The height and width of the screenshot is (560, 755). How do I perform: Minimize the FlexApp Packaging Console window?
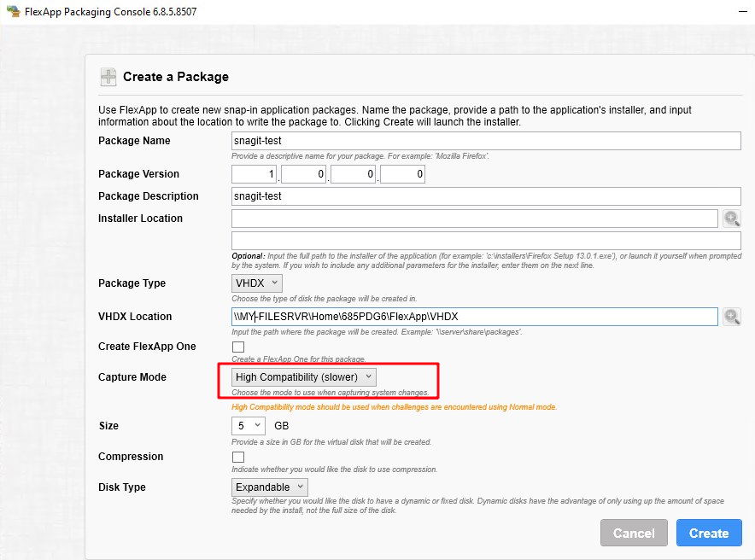click(x=743, y=12)
